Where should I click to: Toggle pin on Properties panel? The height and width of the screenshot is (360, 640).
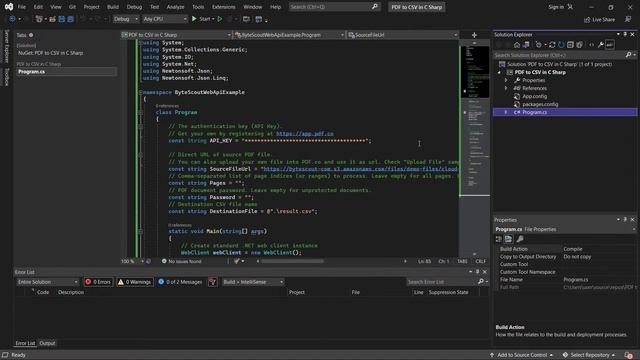[x=625, y=220]
